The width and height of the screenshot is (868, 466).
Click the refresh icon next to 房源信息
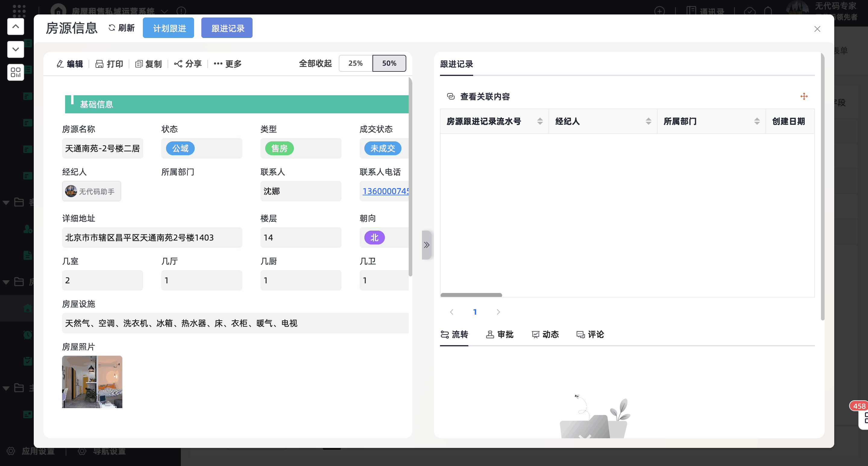coord(112,28)
